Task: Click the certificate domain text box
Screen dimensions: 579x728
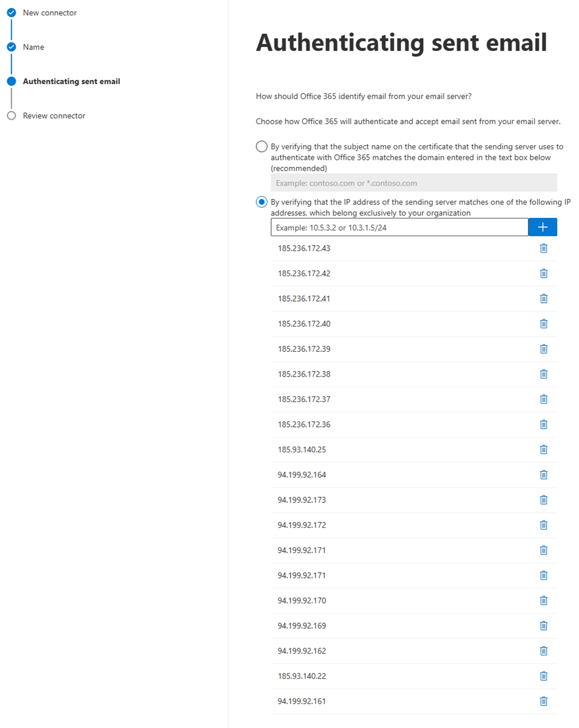Action: [x=413, y=183]
